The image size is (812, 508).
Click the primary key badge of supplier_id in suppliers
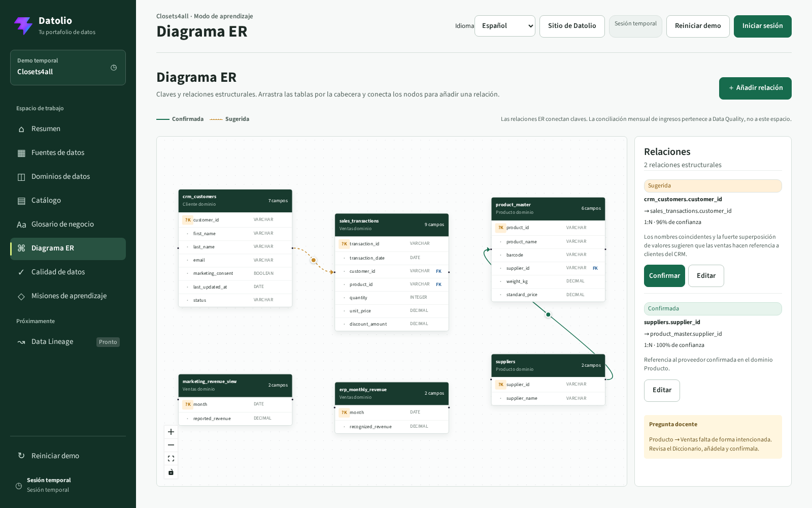click(x=500, y=385)
